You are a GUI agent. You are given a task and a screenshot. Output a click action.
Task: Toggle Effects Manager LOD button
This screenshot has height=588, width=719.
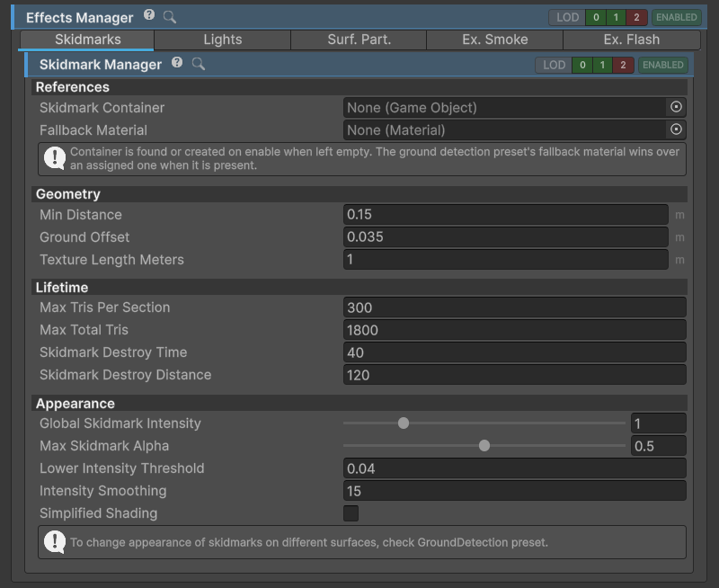(567, 17)
